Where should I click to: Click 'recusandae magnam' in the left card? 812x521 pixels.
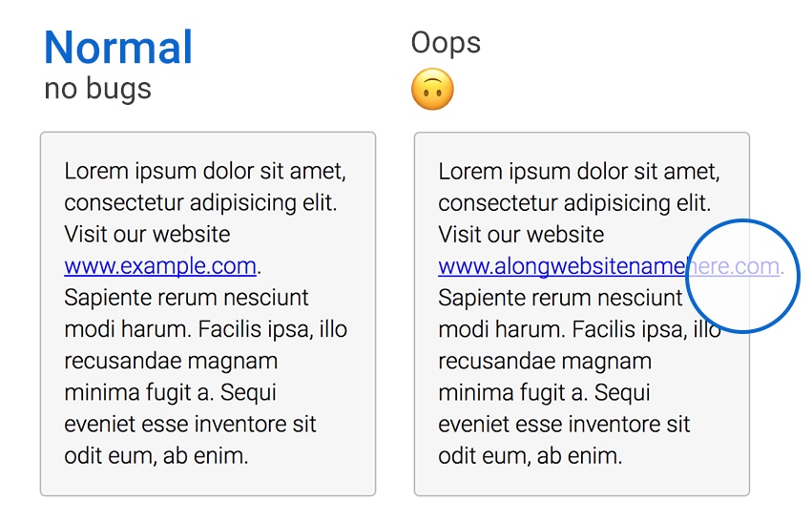click(171, 362)
